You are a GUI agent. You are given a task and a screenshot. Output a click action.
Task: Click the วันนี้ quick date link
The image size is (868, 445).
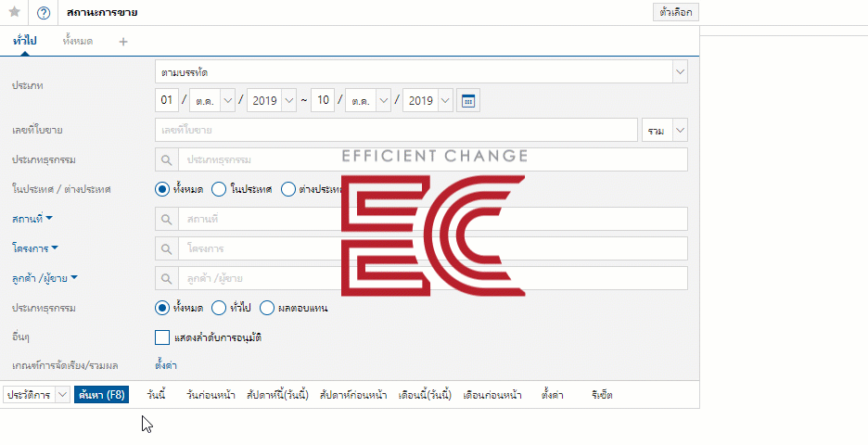[156, 395]
